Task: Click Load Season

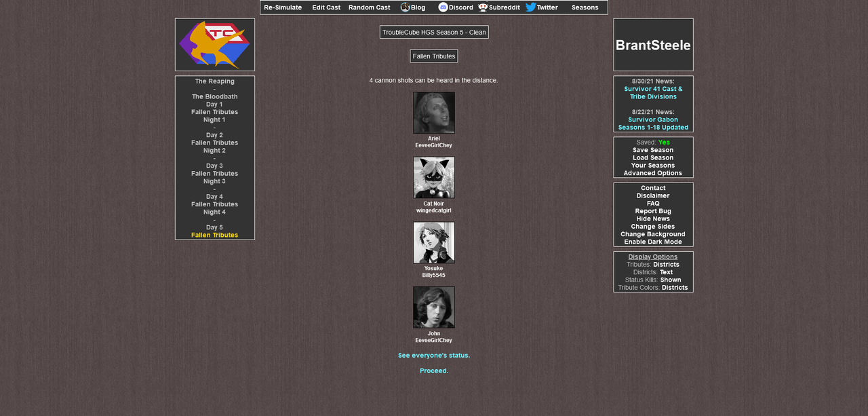Action: [x=653, y=158]
